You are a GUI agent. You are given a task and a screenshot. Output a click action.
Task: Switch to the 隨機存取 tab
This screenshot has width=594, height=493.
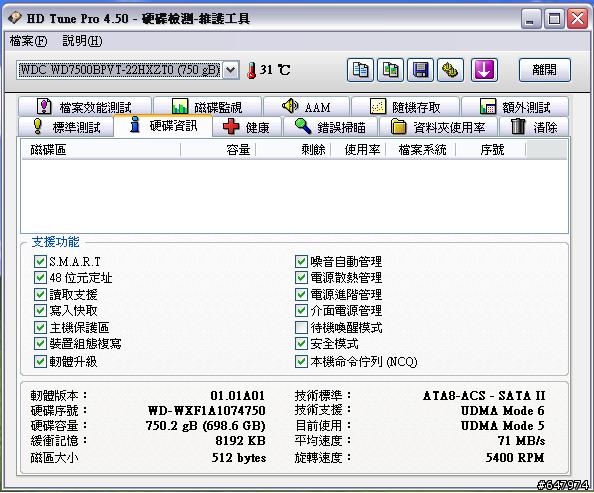click(405, 106)
